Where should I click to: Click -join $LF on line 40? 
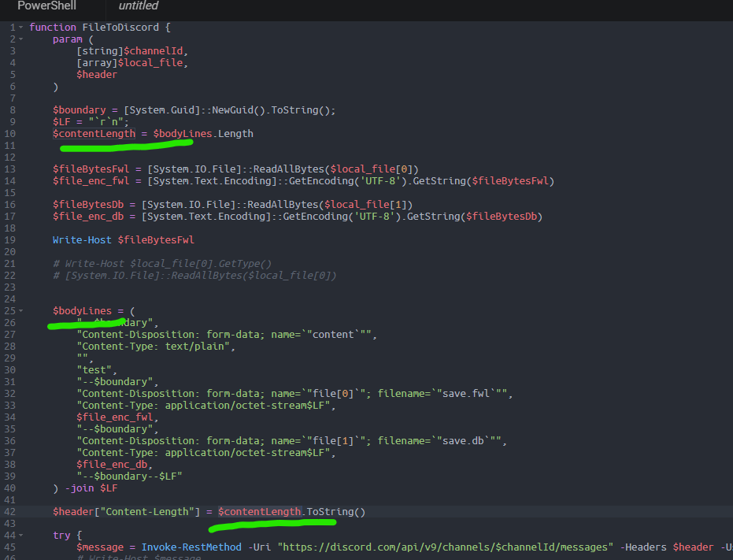tap(91, 488)
